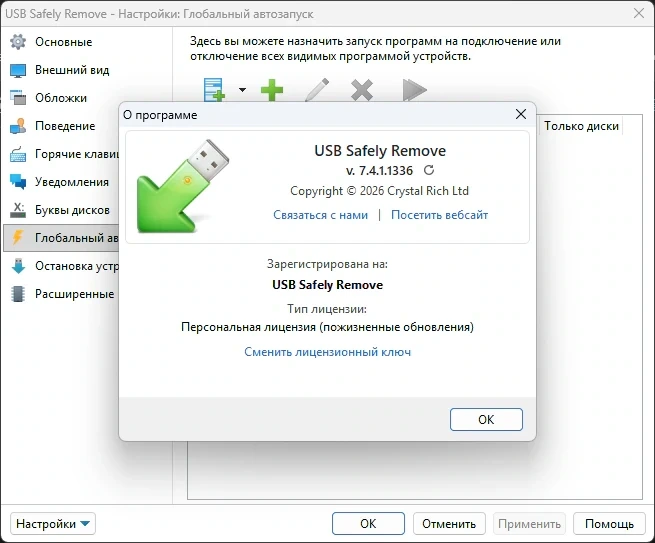655x543 pixels.
Task: Click the add-from-template document icon
Action: click(x=215, y=89)
